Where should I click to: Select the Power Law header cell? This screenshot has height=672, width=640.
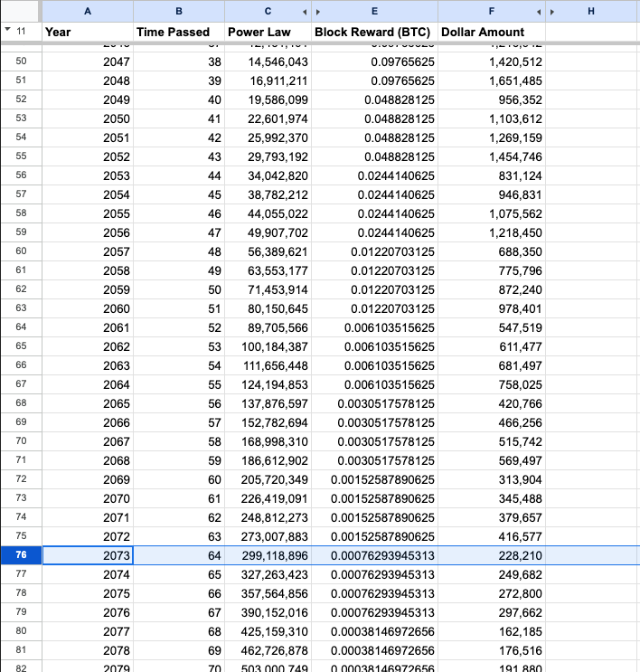(x=268, y=33)
